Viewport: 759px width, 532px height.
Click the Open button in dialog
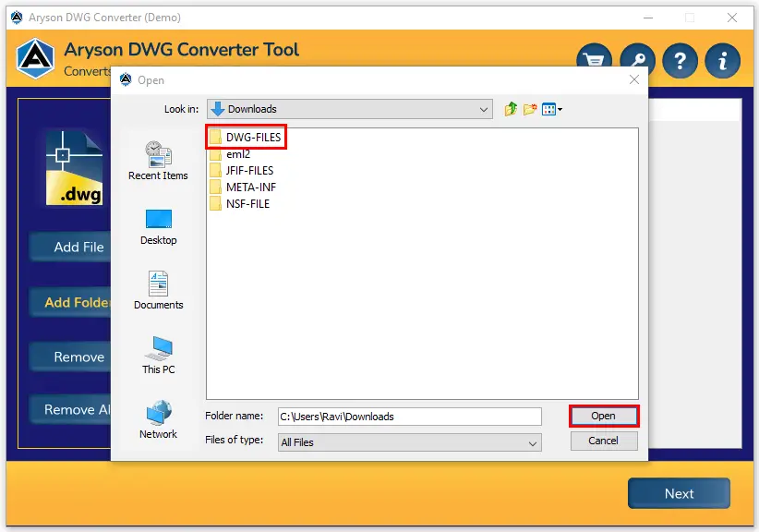click(x=604, y=416)
